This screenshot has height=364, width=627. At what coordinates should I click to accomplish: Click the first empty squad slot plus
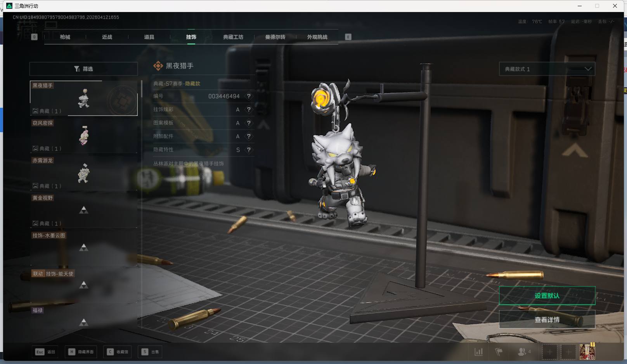coord(549,352)
